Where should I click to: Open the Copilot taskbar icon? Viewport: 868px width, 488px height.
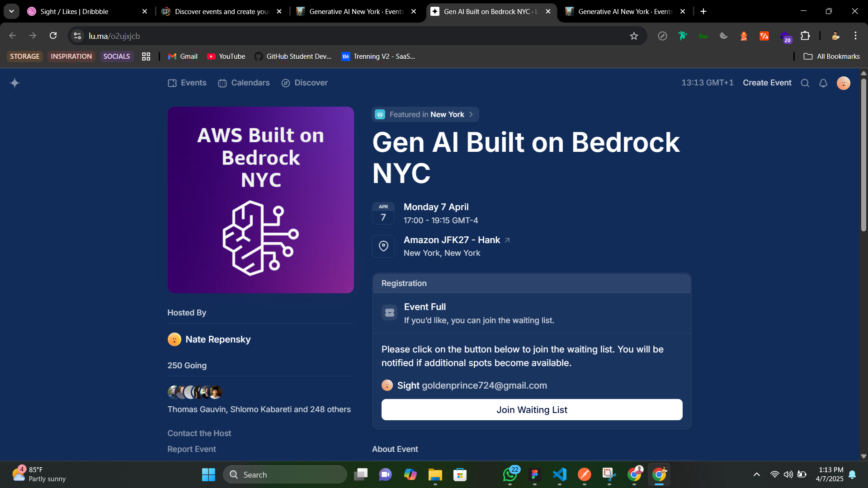pos(410,474)
